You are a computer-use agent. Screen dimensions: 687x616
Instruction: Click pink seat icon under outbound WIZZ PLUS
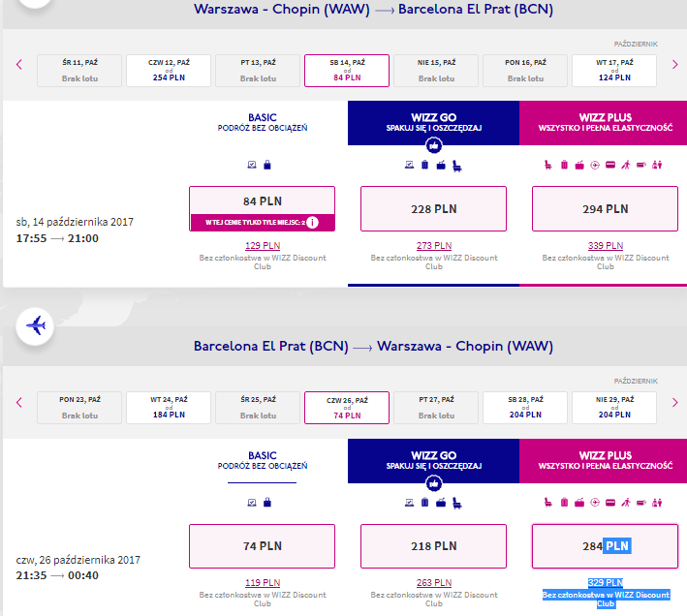548,165
